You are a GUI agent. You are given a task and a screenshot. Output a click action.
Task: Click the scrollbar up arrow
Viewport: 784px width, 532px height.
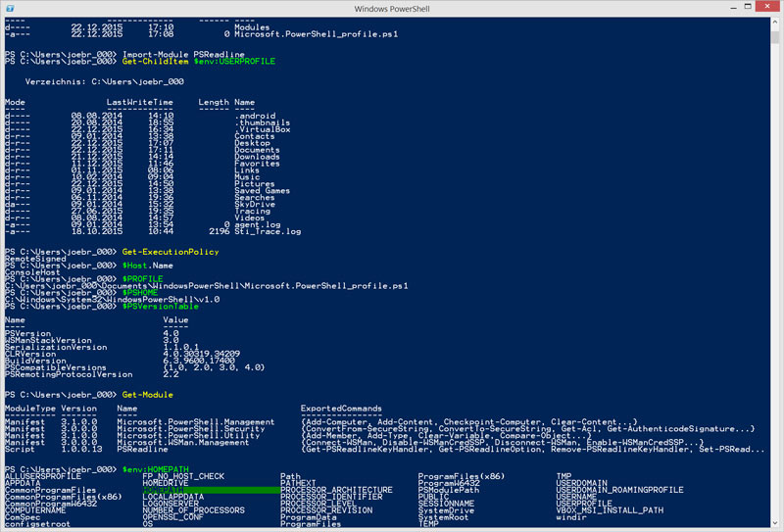click(x=774, y=23)
